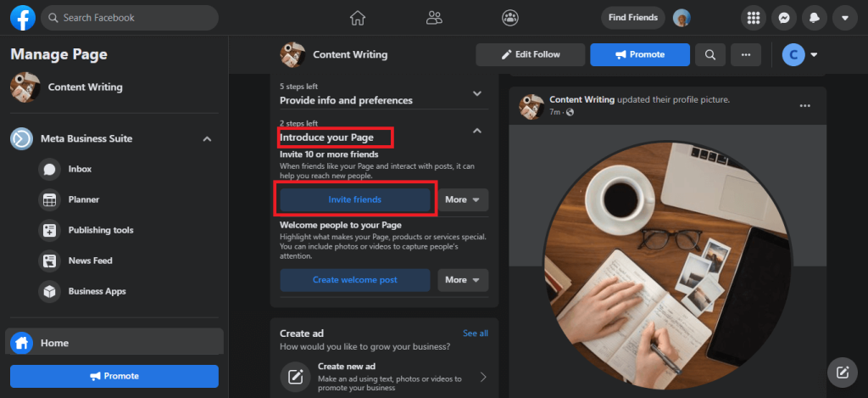Open the notifications bell icon
868x398 pixels.
pos(815,18)
